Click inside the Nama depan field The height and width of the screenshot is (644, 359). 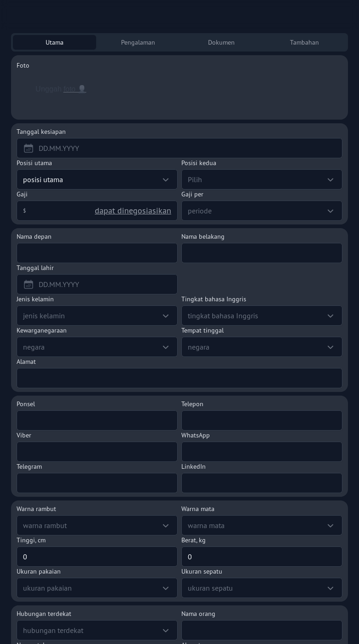coord(97,253)
